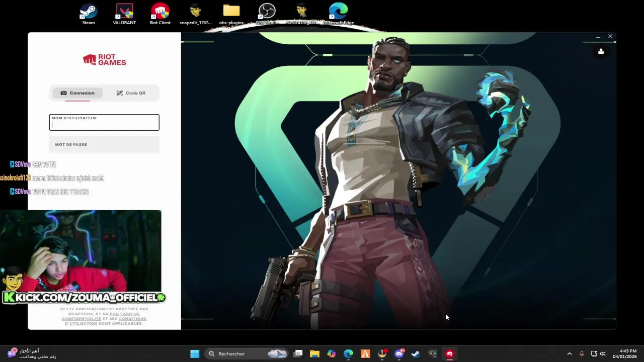Select the snapedit_1767 image file on the desktop

pos(195,14)
